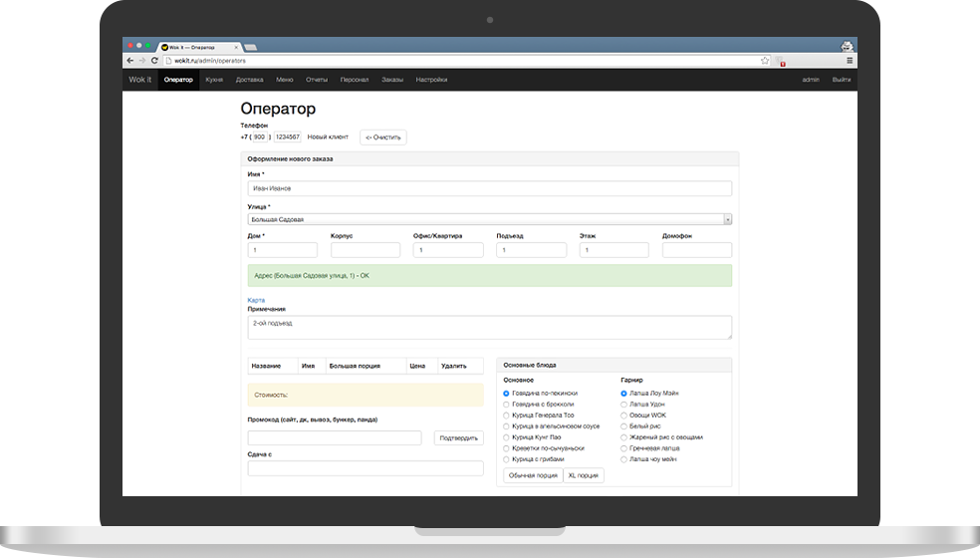Go to the Заказы section

[x=392, y=80]
